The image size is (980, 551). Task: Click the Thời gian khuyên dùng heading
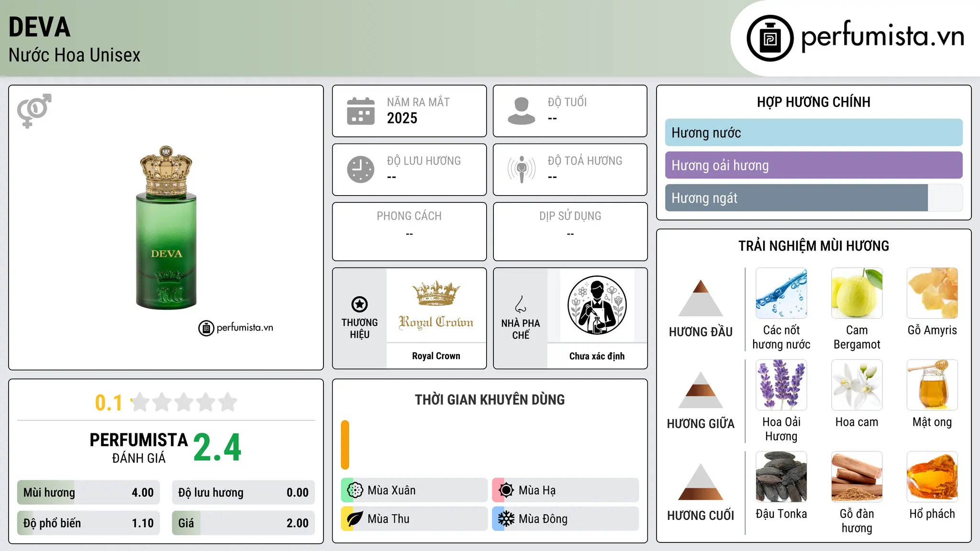pos(490,400)
